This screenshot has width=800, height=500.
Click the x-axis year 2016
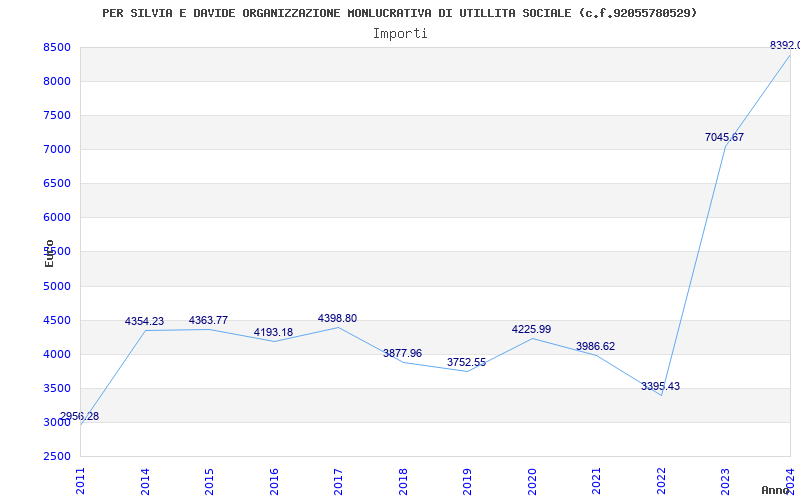(x=274, y=481)
